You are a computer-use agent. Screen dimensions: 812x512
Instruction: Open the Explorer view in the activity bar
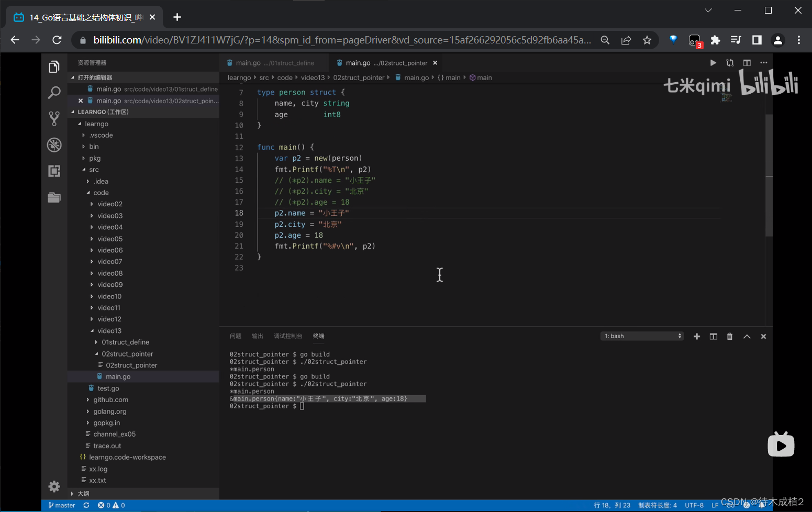coord(54,67)
